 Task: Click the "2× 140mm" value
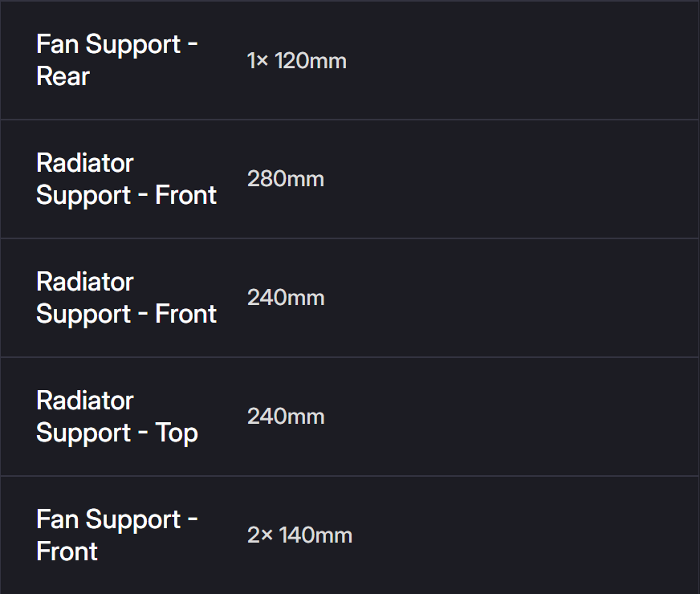[299, 535]
